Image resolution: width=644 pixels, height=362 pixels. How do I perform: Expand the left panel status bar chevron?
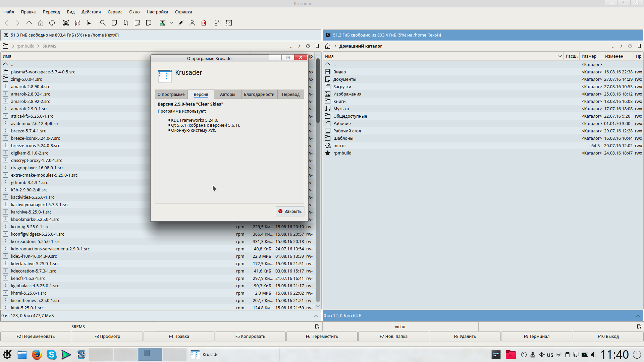pyautogui.click(x=316, y=315)
